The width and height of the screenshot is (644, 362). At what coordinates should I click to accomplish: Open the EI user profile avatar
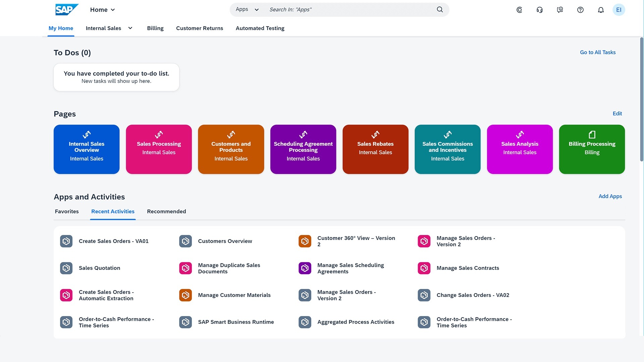619,10
